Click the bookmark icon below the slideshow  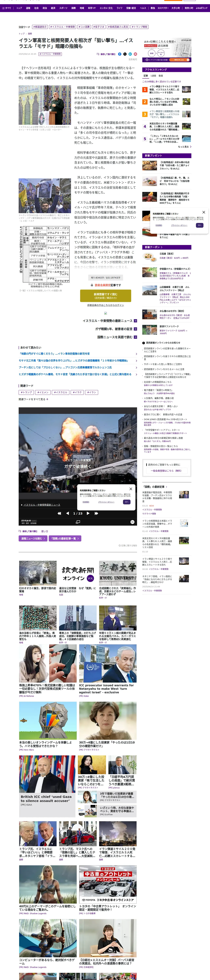click(20, 531)
